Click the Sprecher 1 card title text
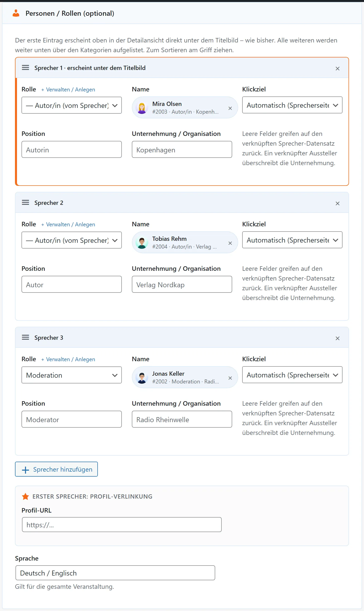The width and height of the screenshot is (364, 611). point(90,68)
